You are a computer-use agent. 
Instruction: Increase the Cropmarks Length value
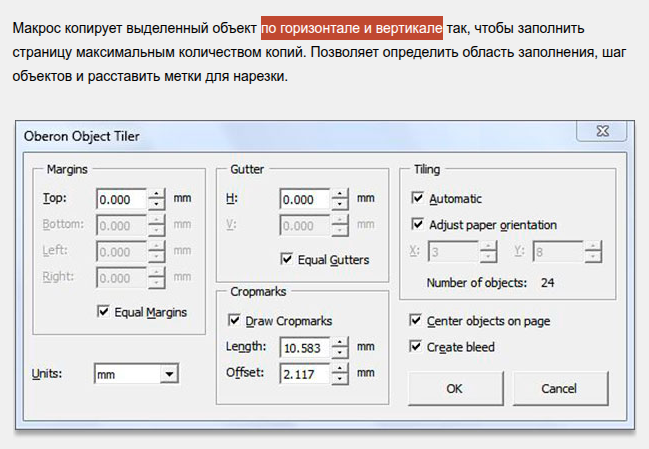340,342
